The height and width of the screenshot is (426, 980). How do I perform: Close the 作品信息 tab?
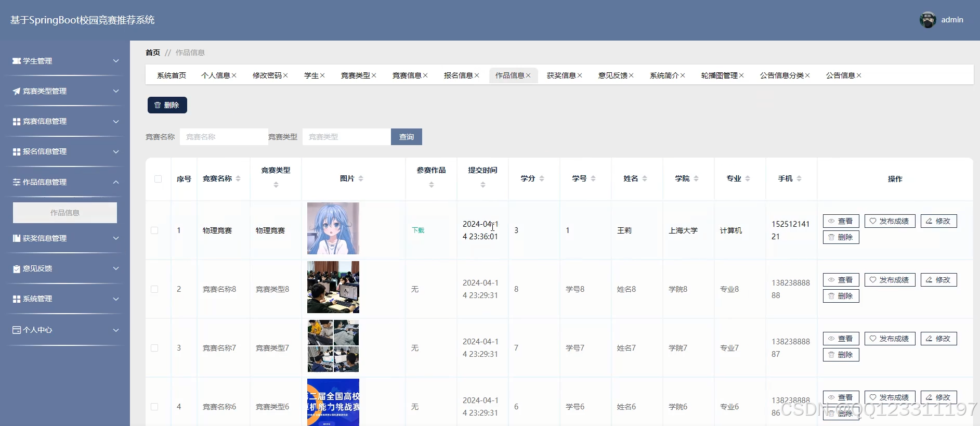pyautogui.click(x=528, y=75)
